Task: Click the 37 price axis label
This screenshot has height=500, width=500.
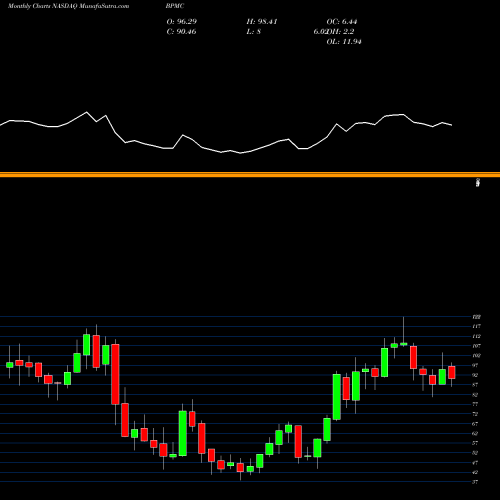Action: (x=475, y=482)
